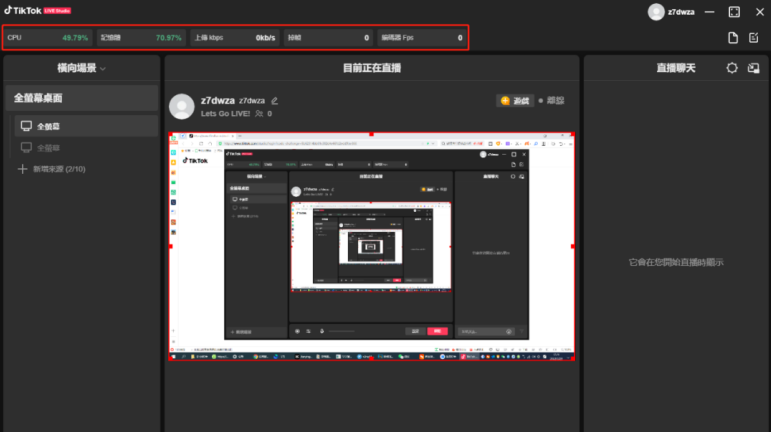Click the top center handle of preview
The image size is (771, 432).
[372, 134]
